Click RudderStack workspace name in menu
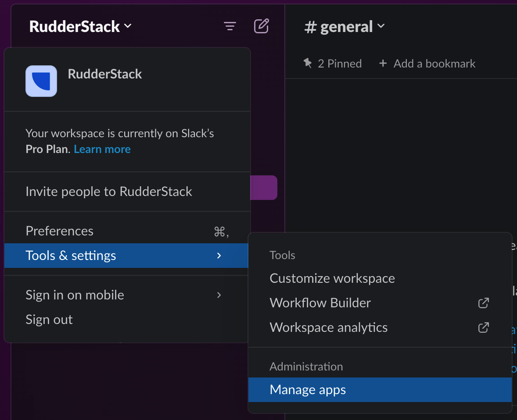517x420 pixels. tap(105, 74)
